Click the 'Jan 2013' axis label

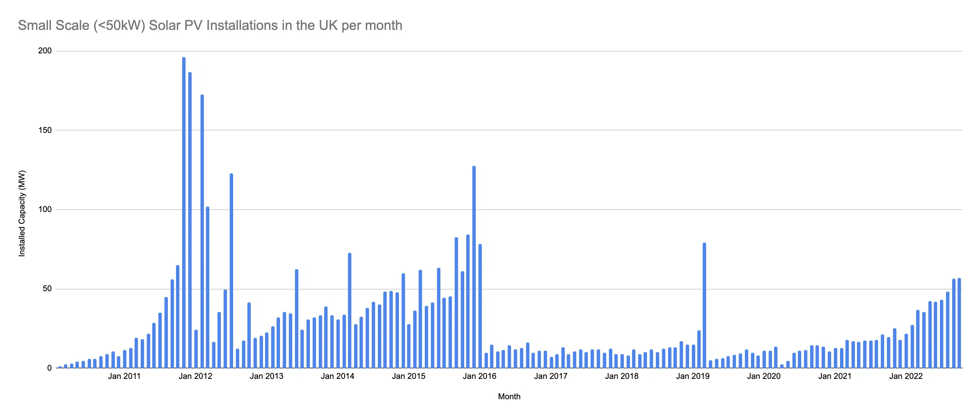click(x=267, y=376)
